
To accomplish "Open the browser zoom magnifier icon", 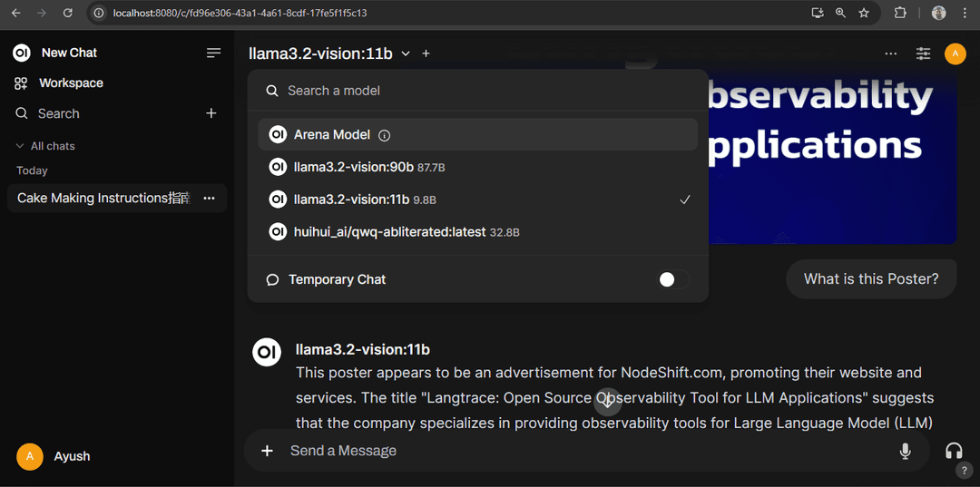I will [x=840, y=13].
